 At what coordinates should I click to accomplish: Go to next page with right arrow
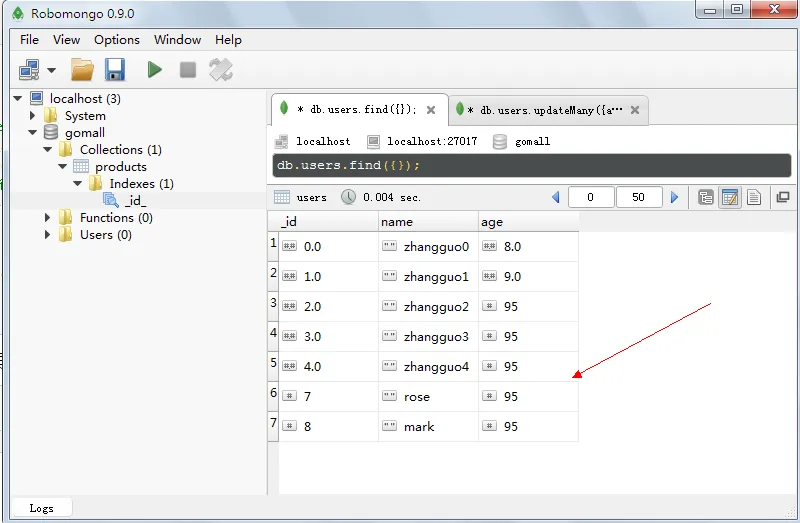tap(674, 197)
